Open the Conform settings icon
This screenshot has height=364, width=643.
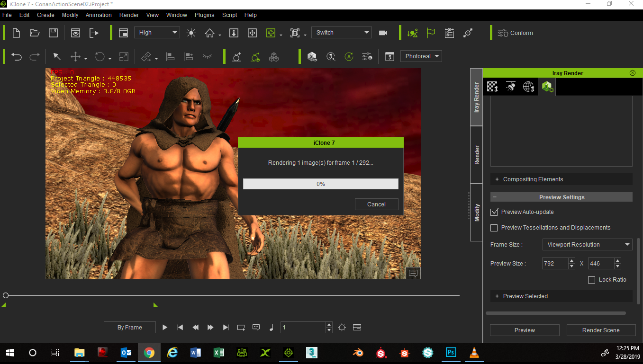502,33
